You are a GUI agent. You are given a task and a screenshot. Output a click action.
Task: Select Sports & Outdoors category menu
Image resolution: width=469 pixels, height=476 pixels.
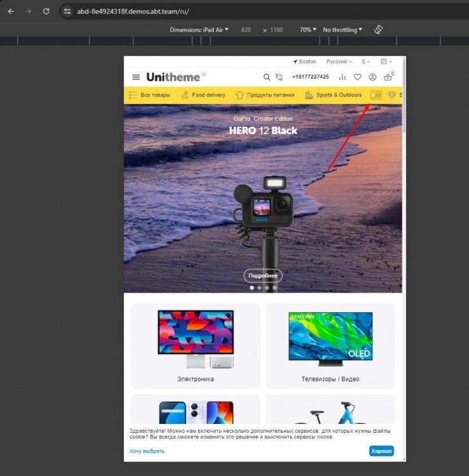[333, 95]
